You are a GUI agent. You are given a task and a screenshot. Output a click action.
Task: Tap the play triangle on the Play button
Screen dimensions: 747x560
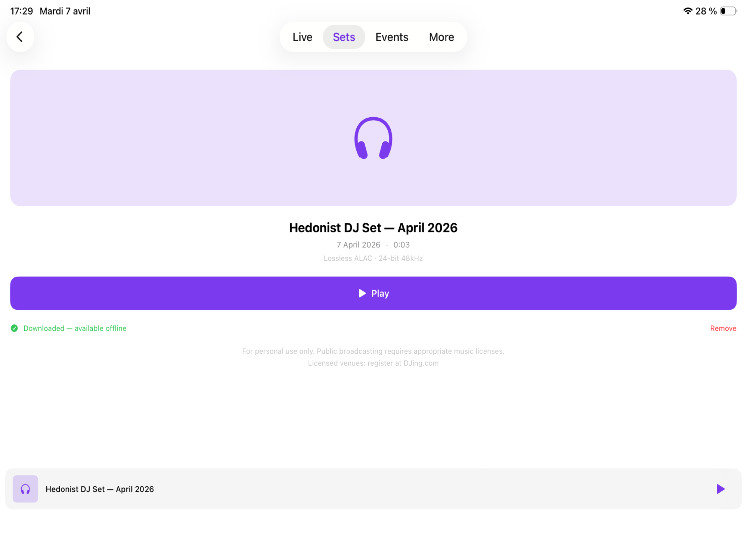click(x=362, y=293)
